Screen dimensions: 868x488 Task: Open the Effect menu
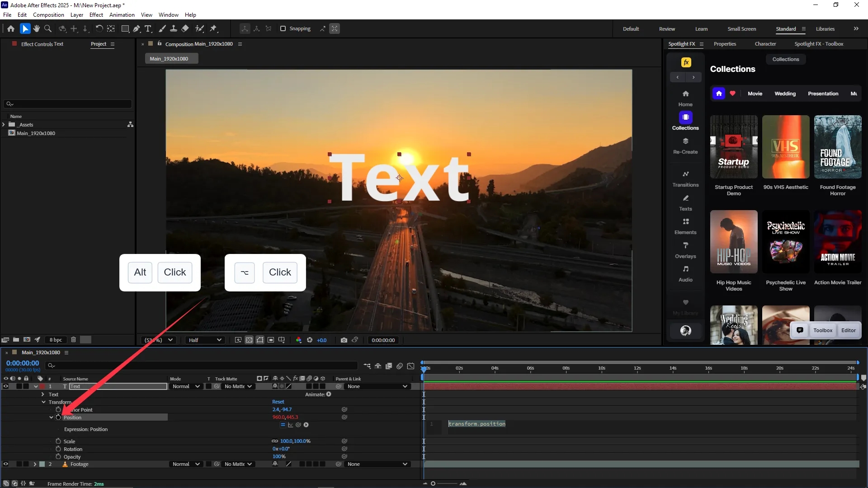[x=96, y=15]
